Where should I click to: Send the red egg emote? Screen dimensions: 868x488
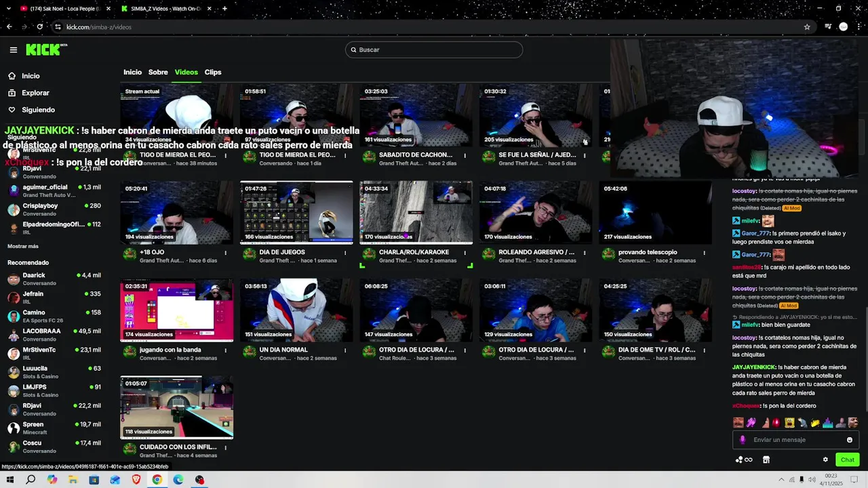tap(776, 423)
